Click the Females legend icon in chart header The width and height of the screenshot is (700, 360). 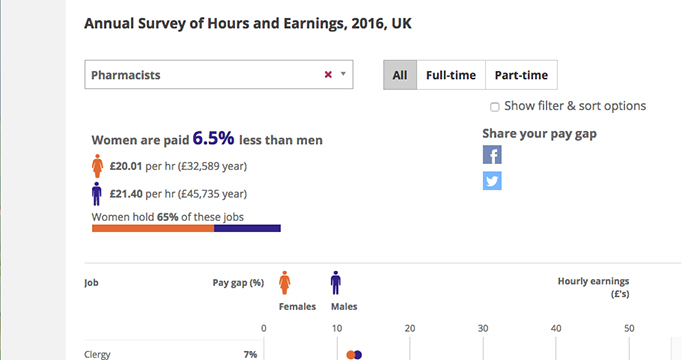[285, 282]
